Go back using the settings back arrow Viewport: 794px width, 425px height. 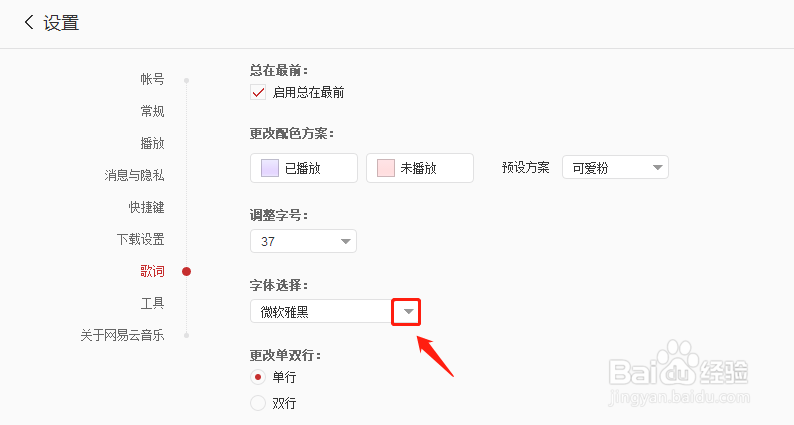tap(29, 22)
